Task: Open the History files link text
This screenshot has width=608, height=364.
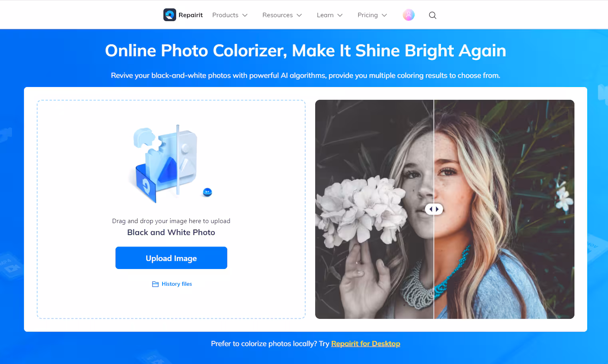Action: (x=177, y=284)
